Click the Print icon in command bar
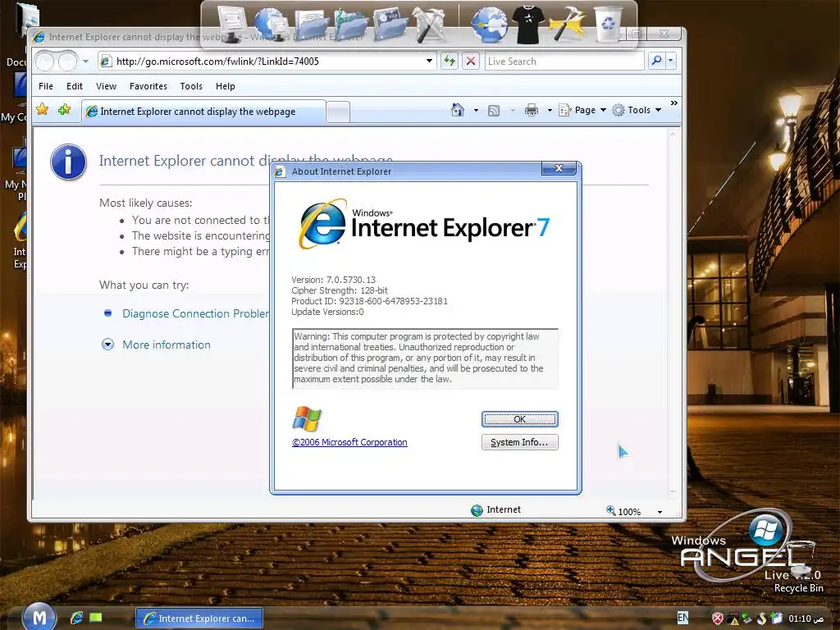 532,111
